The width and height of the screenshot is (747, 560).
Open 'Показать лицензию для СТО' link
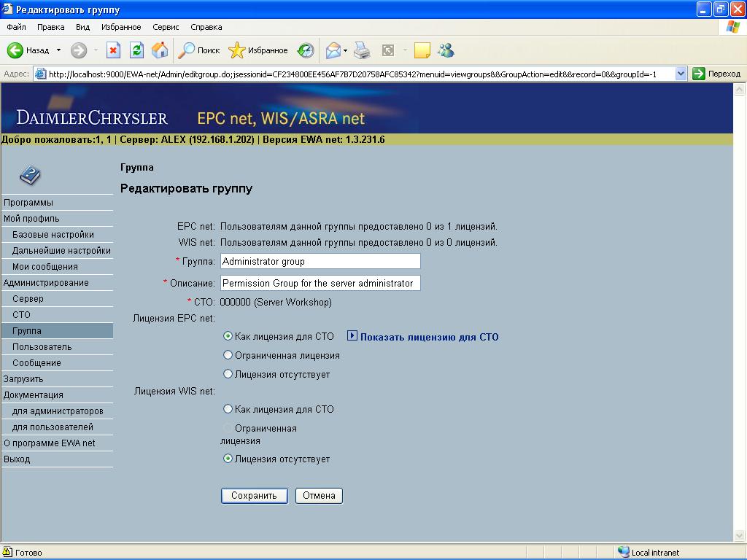click(429, 337)
